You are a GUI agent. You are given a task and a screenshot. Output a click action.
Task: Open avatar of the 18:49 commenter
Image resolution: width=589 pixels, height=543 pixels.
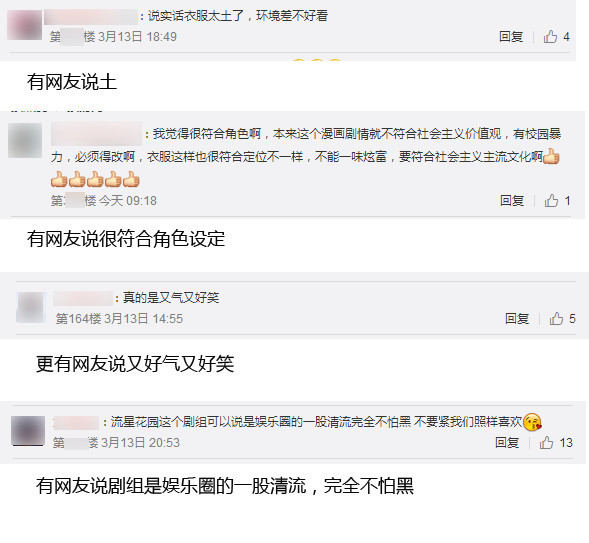pos(24,25)
